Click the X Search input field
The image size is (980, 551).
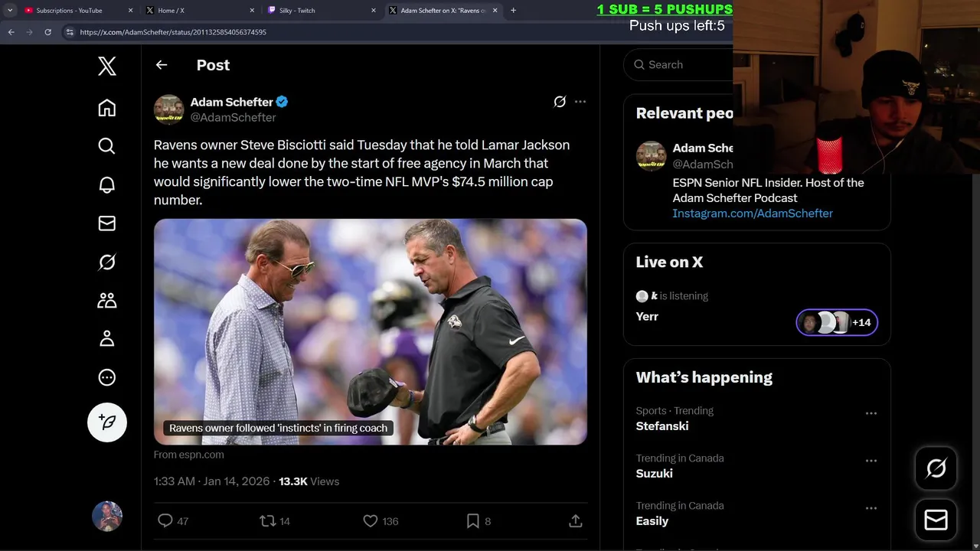pos(685,65)
